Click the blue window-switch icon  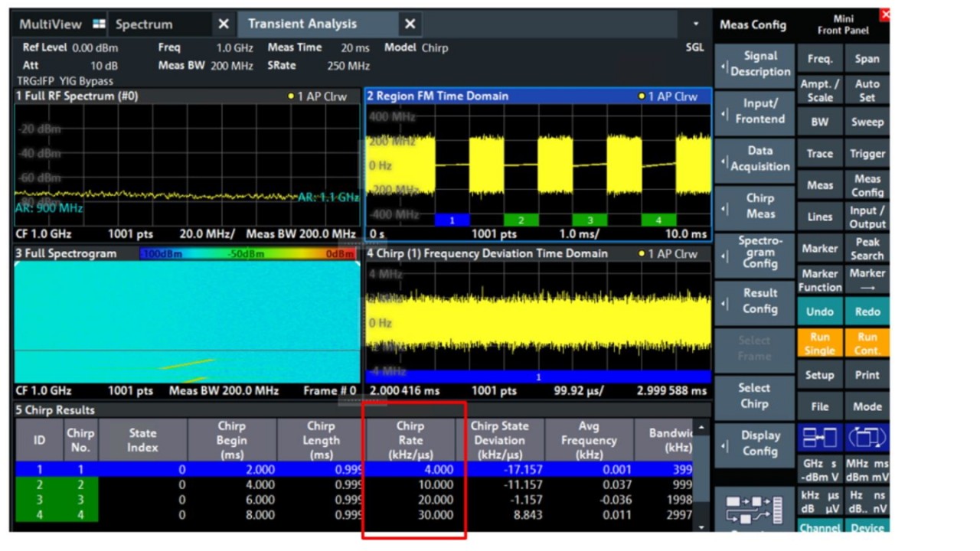(x=867, y=438)
